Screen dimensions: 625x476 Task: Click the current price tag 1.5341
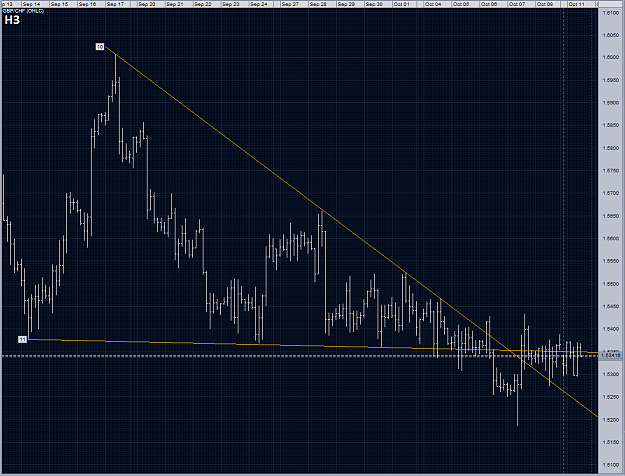(x=610, y=355)
